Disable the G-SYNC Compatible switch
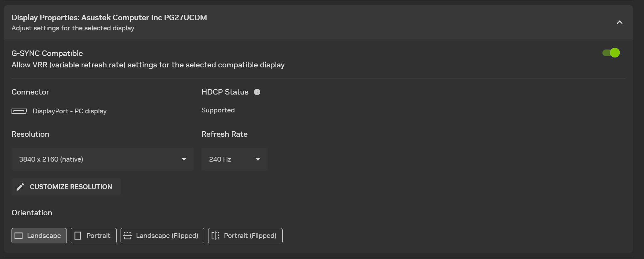 tap(611, 53)
